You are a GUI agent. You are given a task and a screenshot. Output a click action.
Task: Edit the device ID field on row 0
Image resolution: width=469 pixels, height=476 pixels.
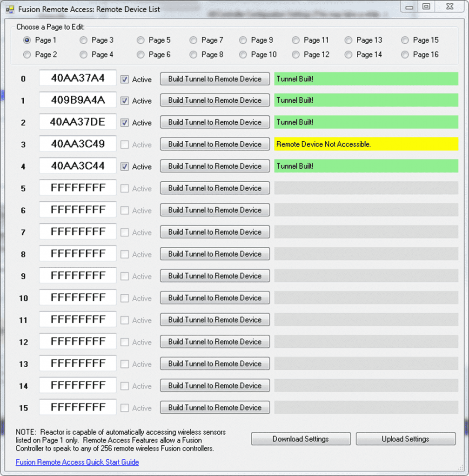point(77,79)
